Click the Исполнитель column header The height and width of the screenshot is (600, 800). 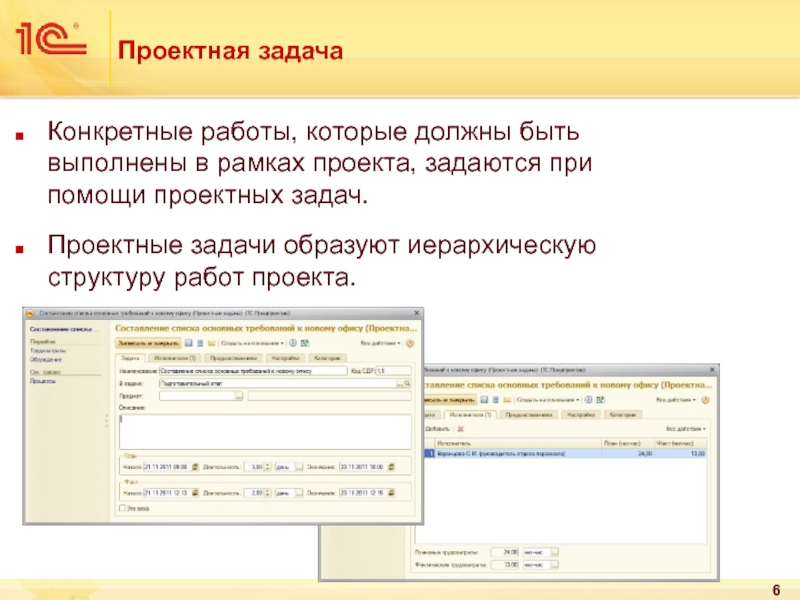coord(518,443)
